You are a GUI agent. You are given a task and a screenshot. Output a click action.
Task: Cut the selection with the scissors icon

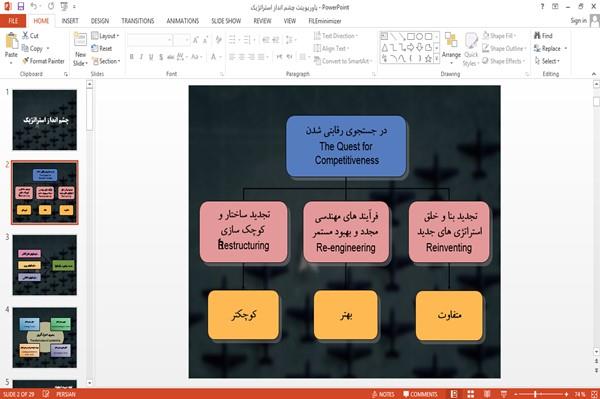tap(26, 36)
